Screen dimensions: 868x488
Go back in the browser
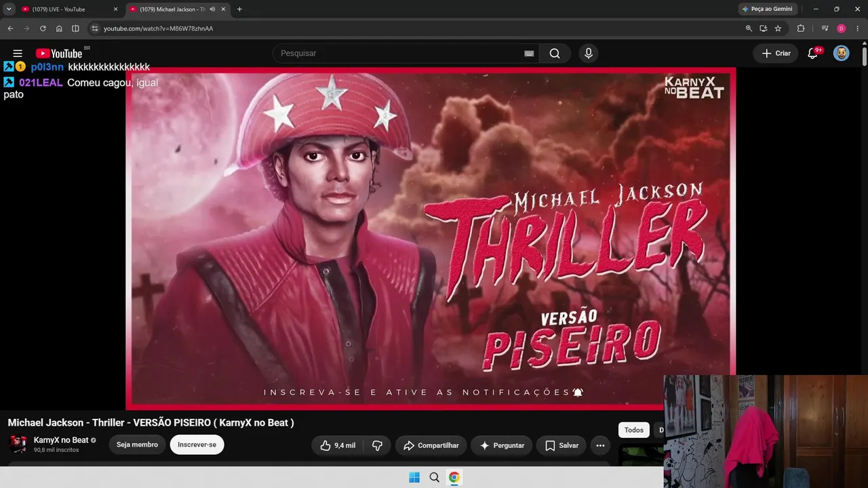point(10,28)
